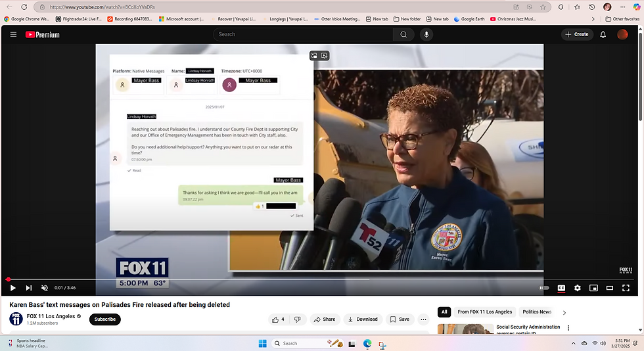Open browser Settings and more ellipsis
Screen dimensions: 644x351
point(623,7)
